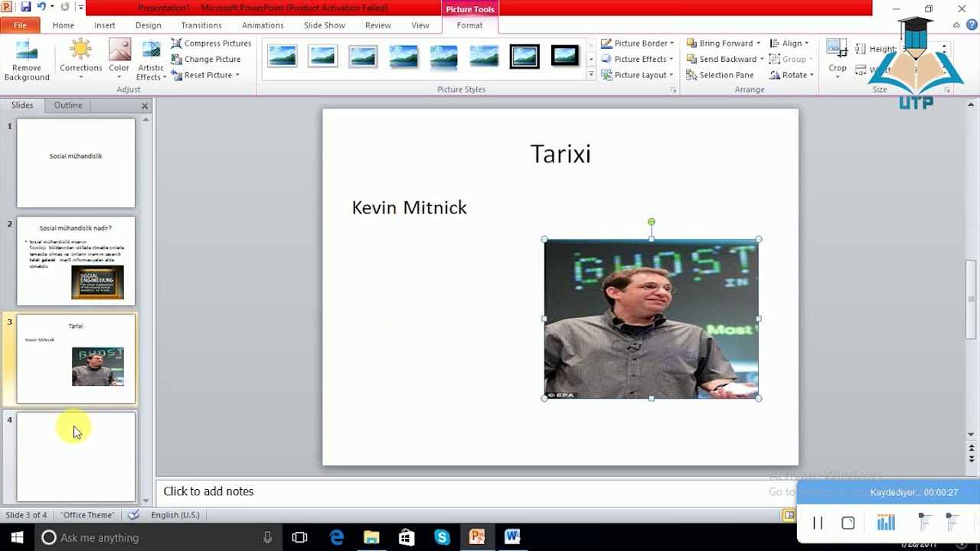Viewport: 980px width, 551px height.
Task: Click the spell check icon in the status bar
Action: (x=133, y=515)
